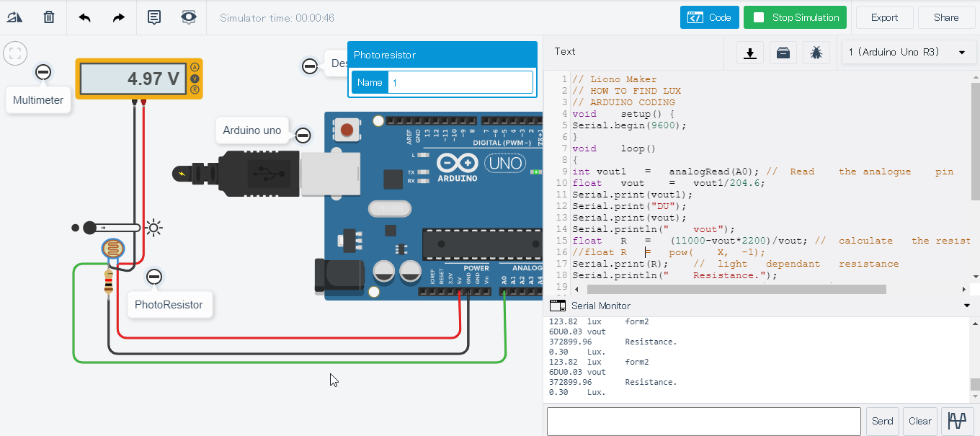Open the Debugger (bug) icon
The height and width of the screenshot is (436, 980).
pyautogui.click(x=816, y=52)
